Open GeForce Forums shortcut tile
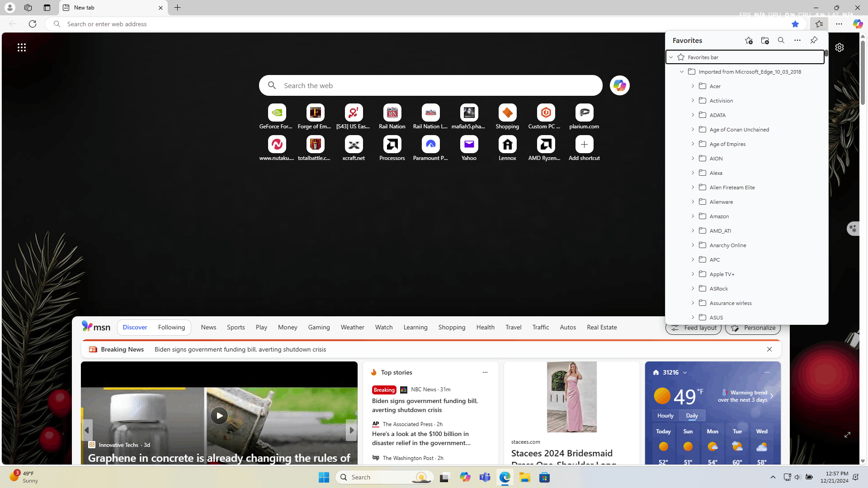Screen dimensions: 868x488 [x=277, y=117]
